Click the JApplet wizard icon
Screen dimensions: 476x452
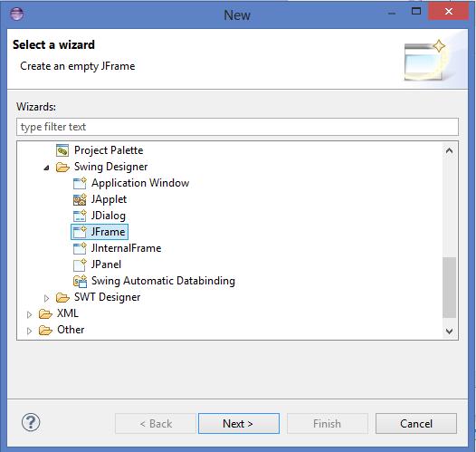80,199
